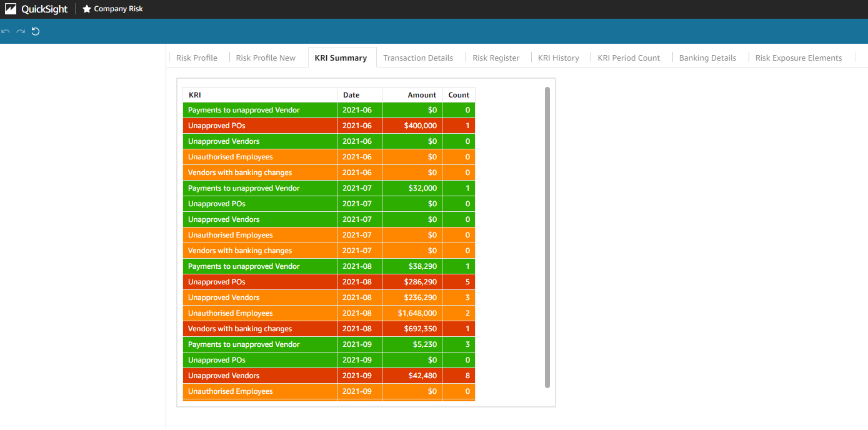Switch to the KRI Period Count tab
The height and width of the screenshot is (430, 868).
coord(629,57)
